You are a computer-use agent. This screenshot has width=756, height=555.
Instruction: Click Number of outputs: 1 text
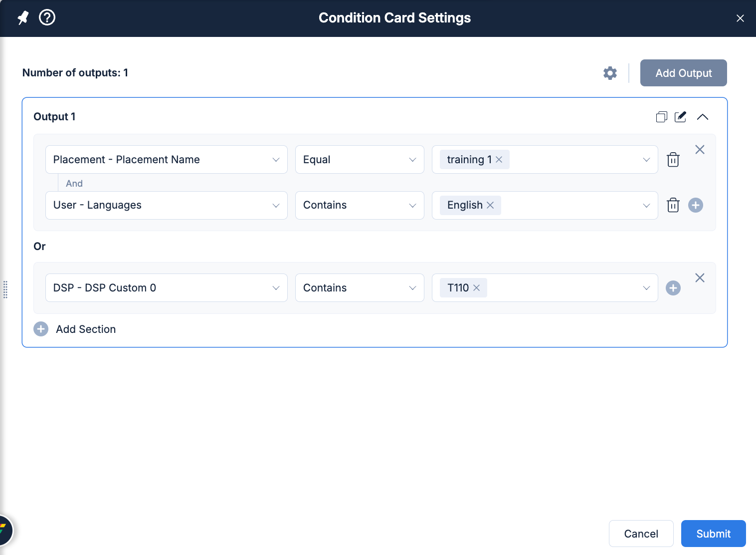(75, 73)
